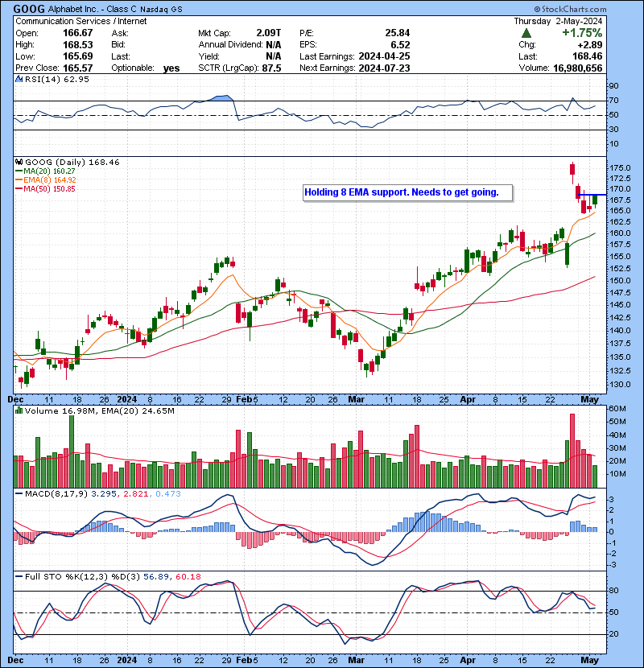Click the Chg value +2.89
Image resolution: width=644 pixels, height=668 pixels.
pos(590,45)
